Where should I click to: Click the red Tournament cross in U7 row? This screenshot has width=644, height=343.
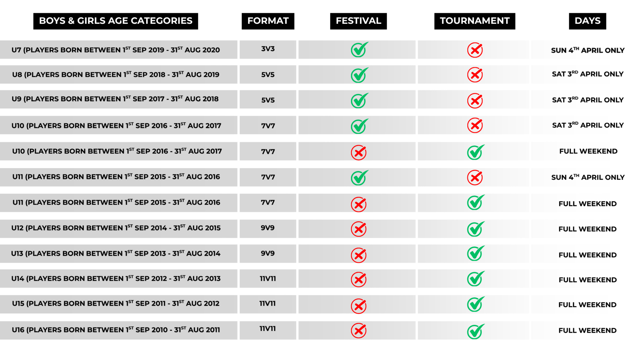click(x=475, y=50)
